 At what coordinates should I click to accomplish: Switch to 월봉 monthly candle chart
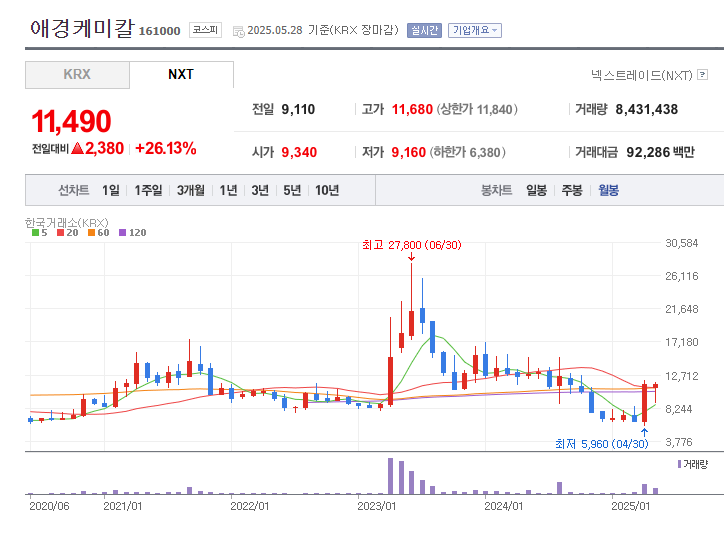609,190
